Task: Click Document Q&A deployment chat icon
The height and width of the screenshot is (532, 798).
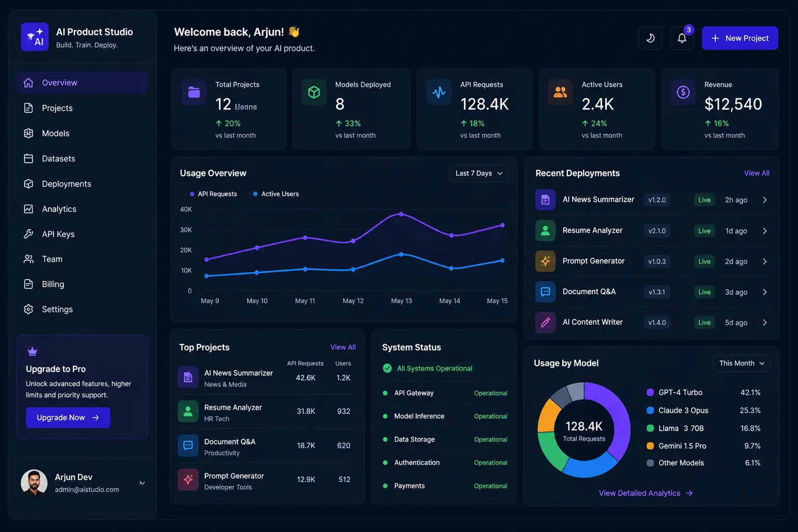Action: click(546, 292)
